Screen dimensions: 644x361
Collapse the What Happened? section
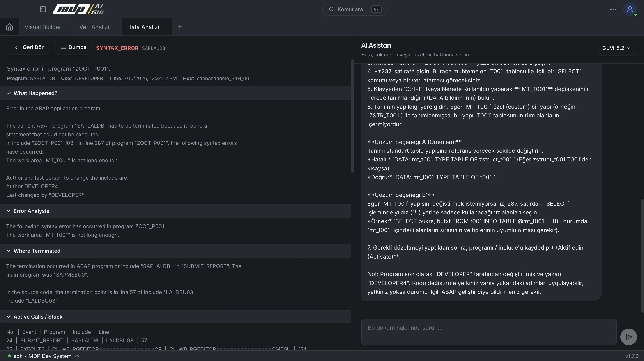click(x=175, y=93)
